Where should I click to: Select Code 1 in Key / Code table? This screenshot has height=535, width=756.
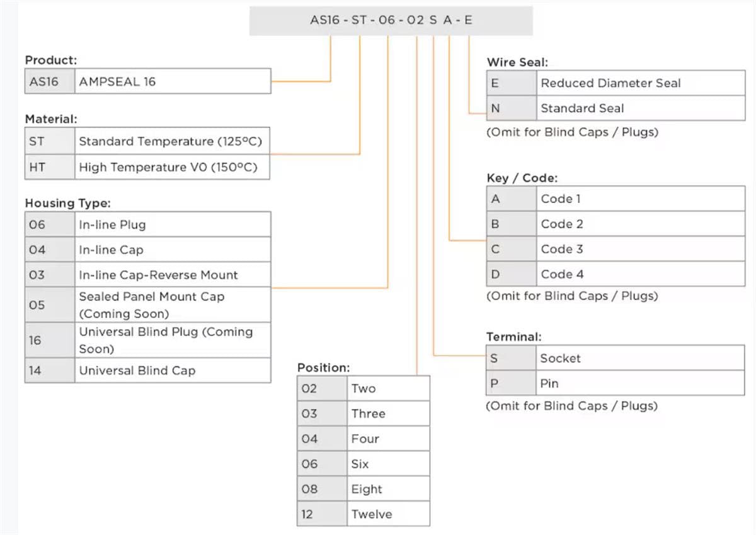coord(616,198)
